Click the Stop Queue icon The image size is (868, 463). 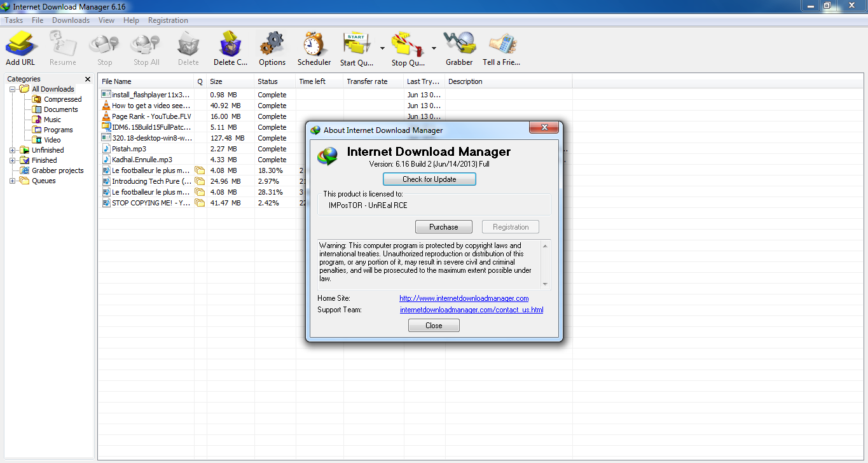coord(408,49)
